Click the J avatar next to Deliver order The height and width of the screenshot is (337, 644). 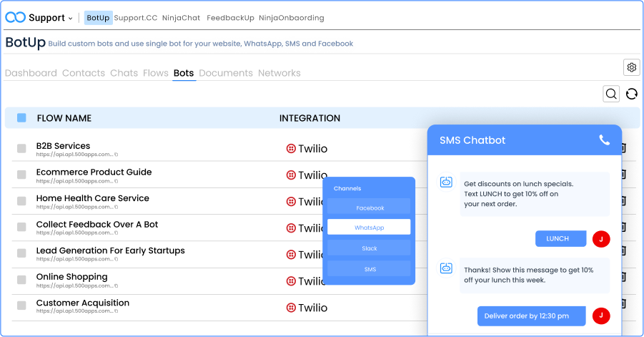click(601, 316)
